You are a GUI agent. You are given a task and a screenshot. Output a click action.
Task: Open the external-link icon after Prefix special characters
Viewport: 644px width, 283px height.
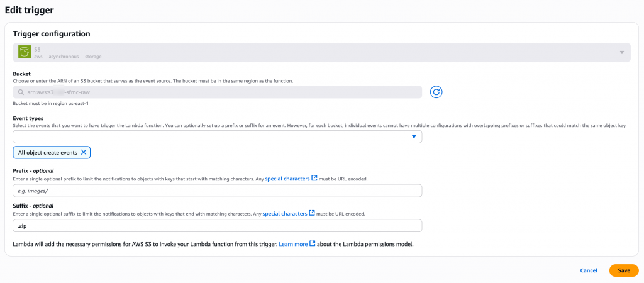click(x=314, y=179)
